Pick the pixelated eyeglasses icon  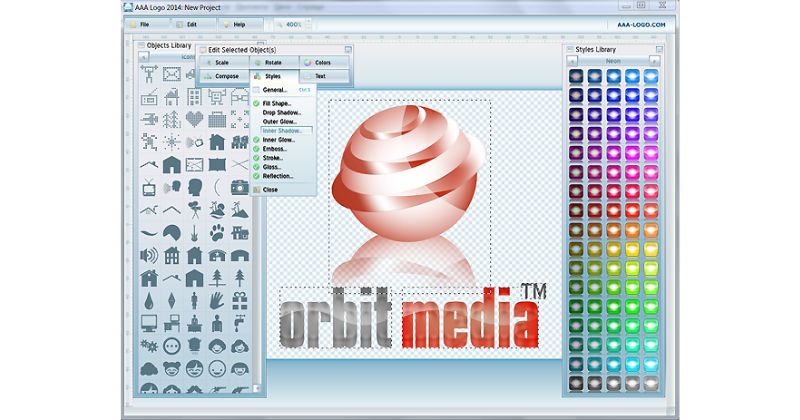239,96
